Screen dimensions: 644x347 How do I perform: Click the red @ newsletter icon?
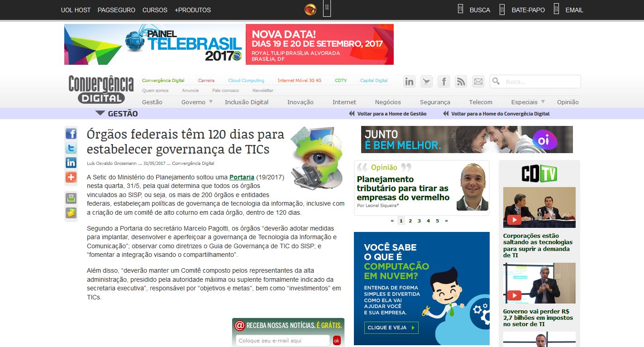pyautogui.click(x=240, y=325)
